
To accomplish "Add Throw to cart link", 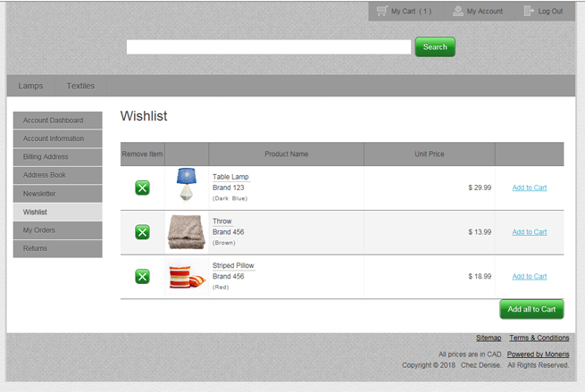I will pos(530,232).
